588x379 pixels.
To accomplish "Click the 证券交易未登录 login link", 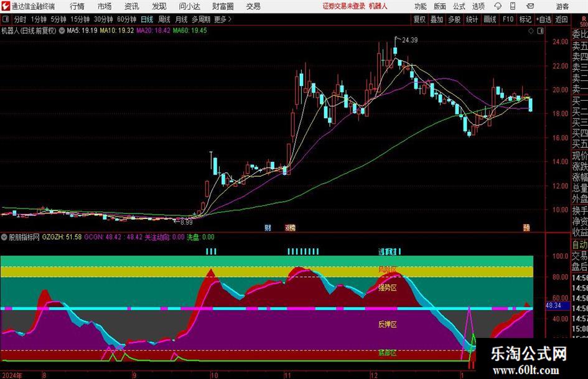I will pos(344,6).
